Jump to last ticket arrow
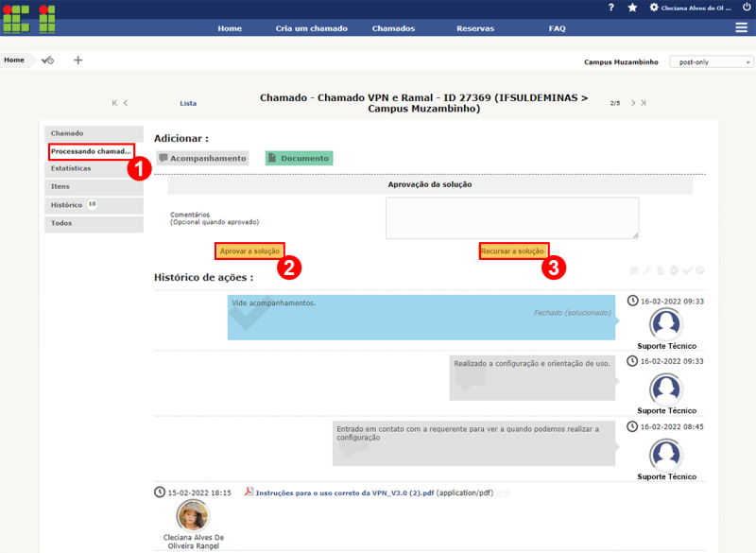The height and width of the screenshot is (553, 756). tap(644, 103)
